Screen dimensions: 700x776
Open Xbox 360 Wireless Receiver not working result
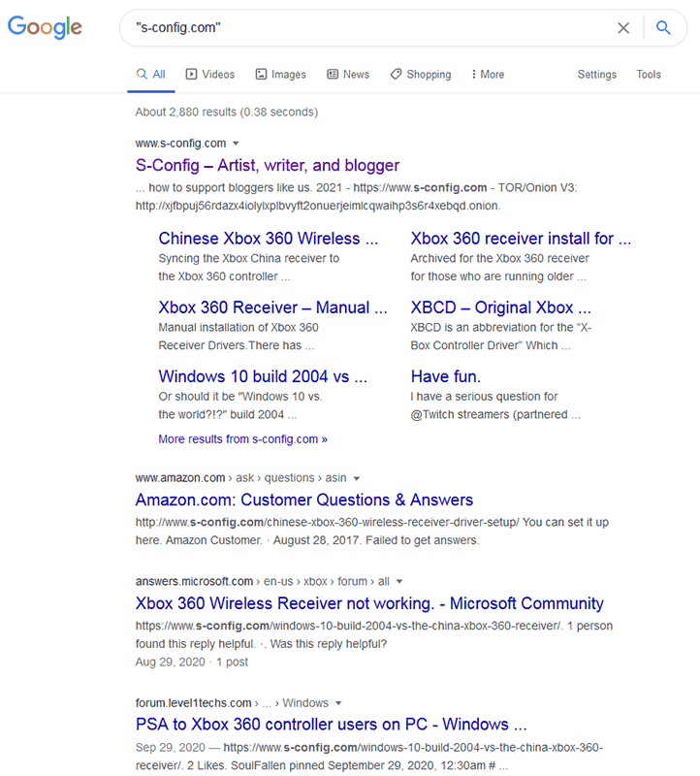point(369,603)
